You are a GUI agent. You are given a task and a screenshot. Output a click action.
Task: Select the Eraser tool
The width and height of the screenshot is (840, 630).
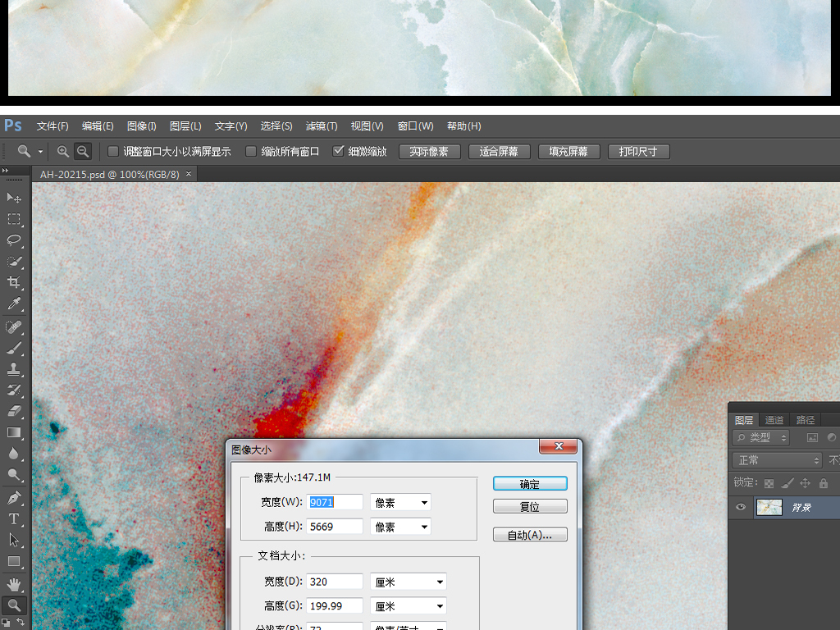(14, 411)
